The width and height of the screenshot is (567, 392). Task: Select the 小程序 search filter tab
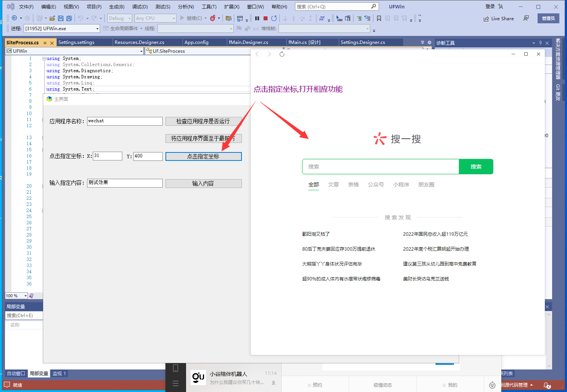point(401,185)
